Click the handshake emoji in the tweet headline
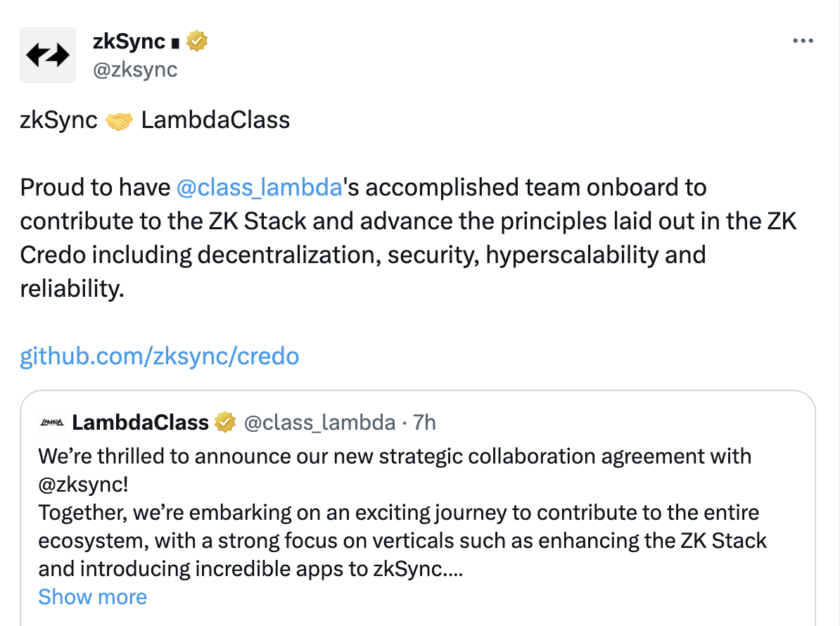This screenshot has height=626, width=840. [119, 121]
